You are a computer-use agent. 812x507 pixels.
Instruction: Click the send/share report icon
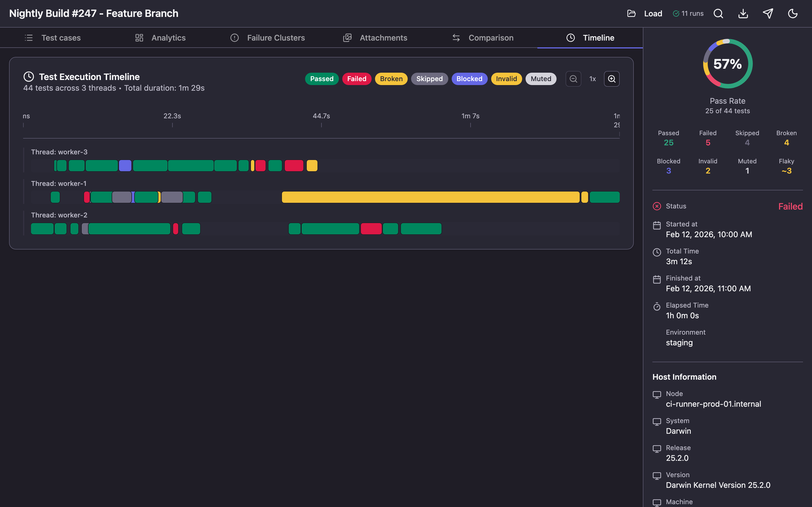[768, 14]
